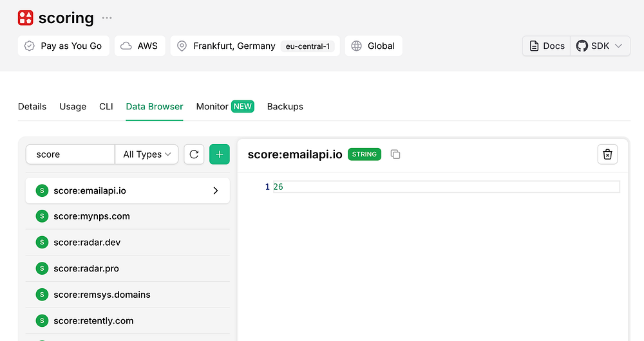Click the key search field containing score

pos(70,154)
